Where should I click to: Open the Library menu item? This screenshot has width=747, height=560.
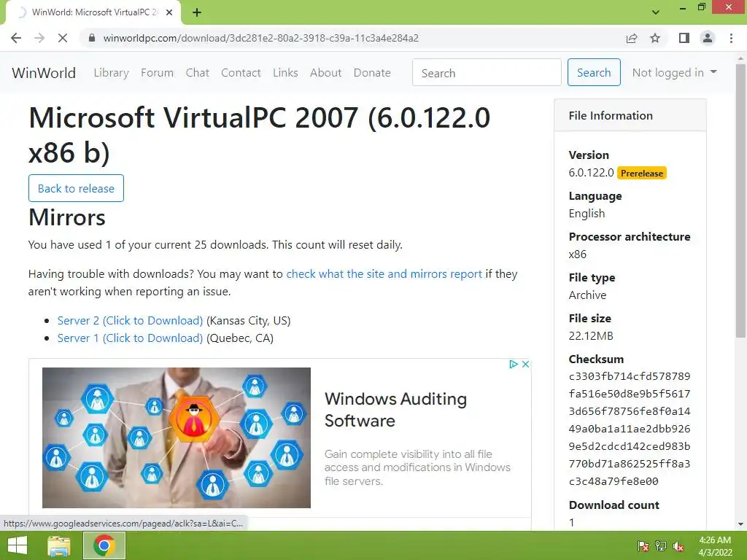[x=111, y=72]
